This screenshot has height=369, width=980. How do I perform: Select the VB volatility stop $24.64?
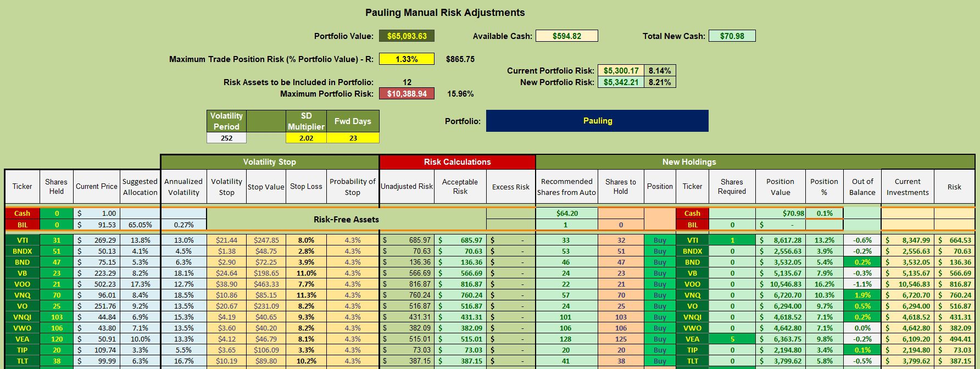226,273
